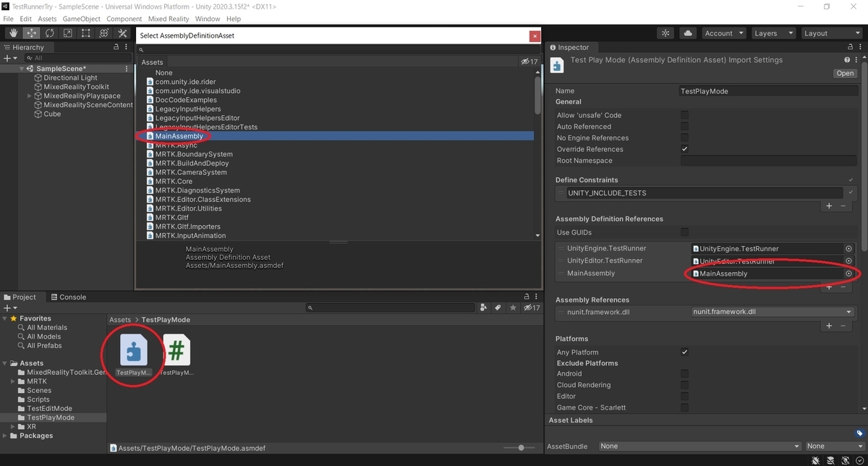Select the Transform tool in the toolbar

pyautogui.click(x=104, y=33)
